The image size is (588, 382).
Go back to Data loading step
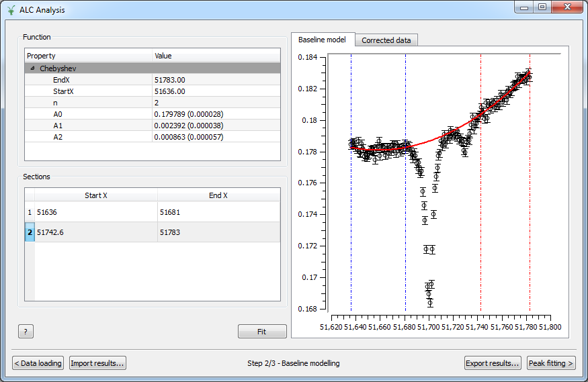(x=38, y=363)
